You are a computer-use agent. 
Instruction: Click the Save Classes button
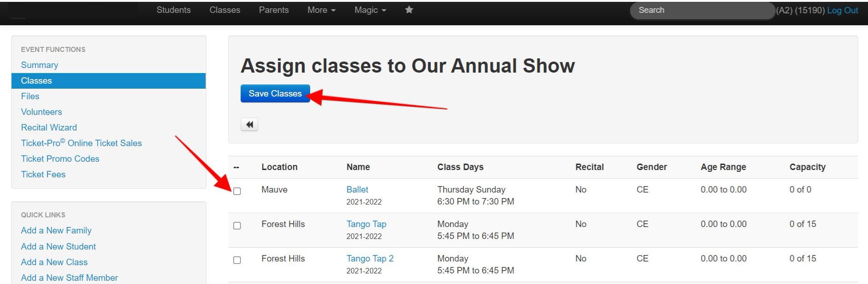[275, 93]
